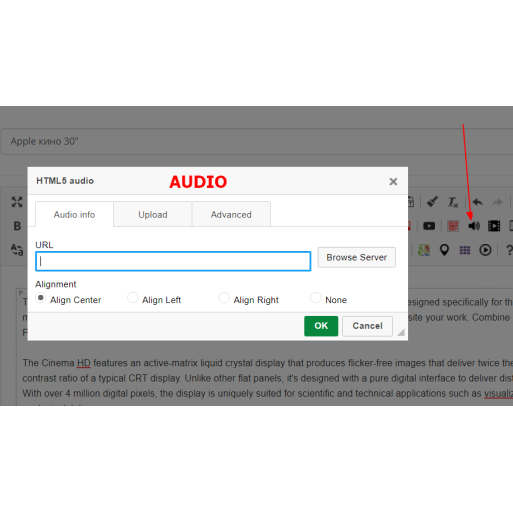Click the Paste as plain text icon
This screenshot has height=513, width=513.
tap(411, 202)
